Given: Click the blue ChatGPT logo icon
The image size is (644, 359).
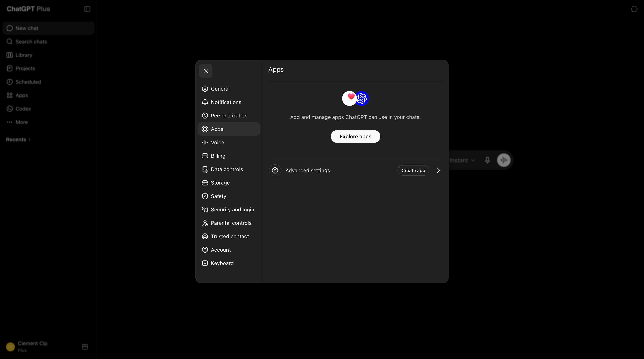Looking at the screenshot, I should click(362, 98).
